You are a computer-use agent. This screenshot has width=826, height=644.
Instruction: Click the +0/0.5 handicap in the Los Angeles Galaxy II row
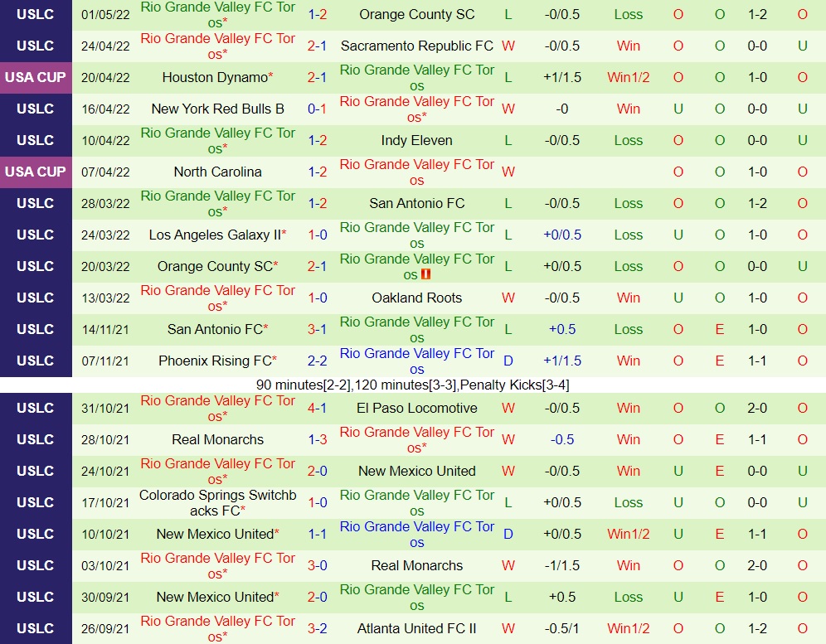(x=562, y=235)
